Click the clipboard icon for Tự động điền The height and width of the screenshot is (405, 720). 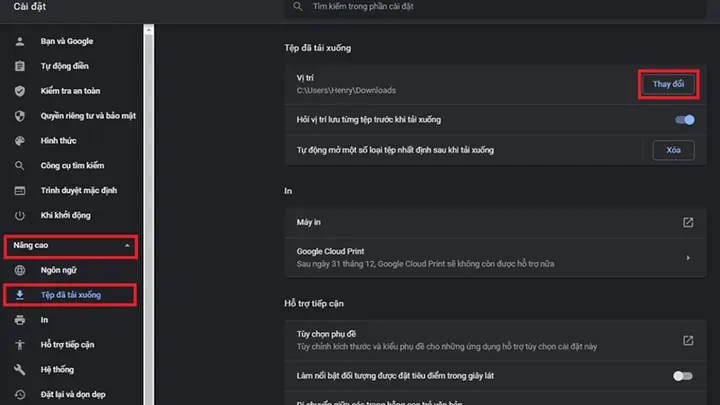(x=19, y=66)
